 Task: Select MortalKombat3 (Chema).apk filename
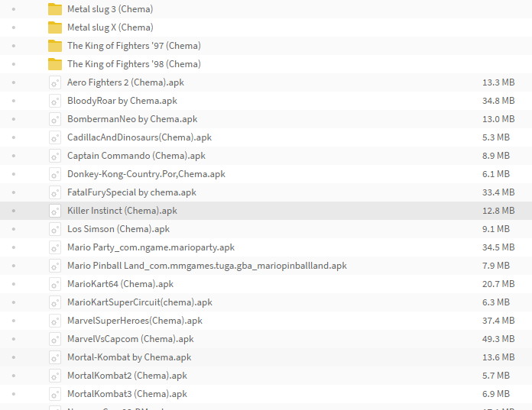(127, 393)
